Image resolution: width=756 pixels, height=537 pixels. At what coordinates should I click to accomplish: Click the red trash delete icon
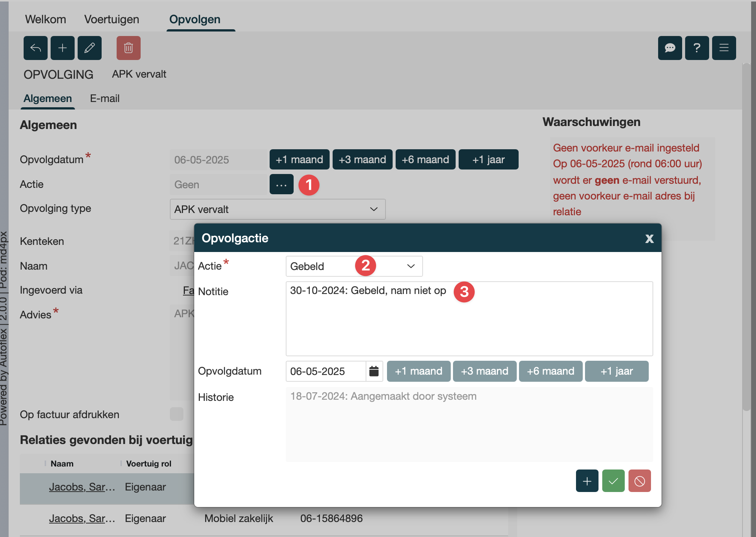coord(129,48)
